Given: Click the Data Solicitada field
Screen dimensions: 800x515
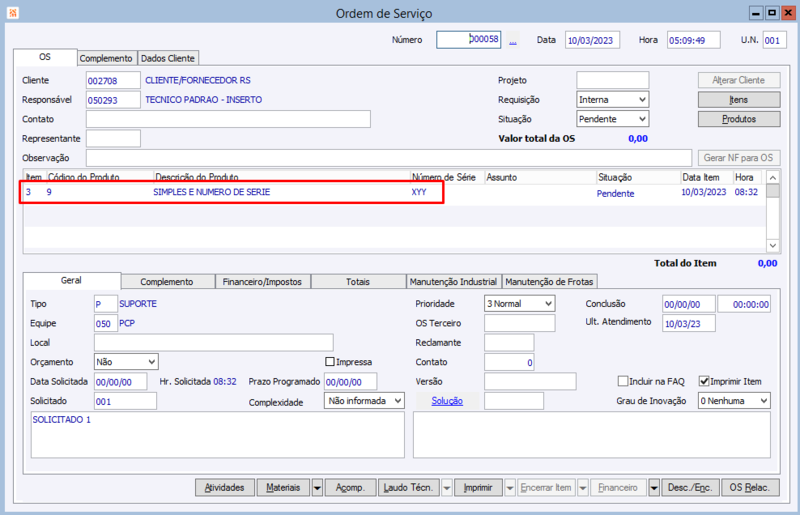Looking at the screenshot, I should point(121,382).
